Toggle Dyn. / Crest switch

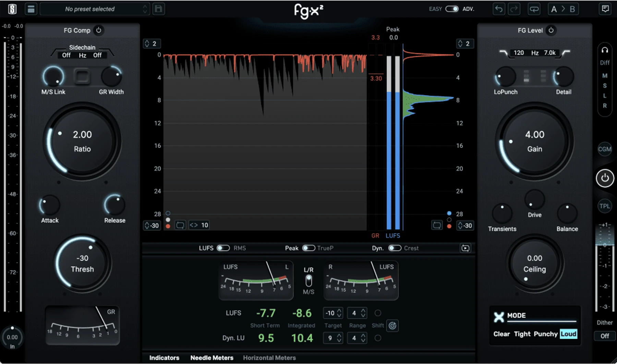pos(395,248)
